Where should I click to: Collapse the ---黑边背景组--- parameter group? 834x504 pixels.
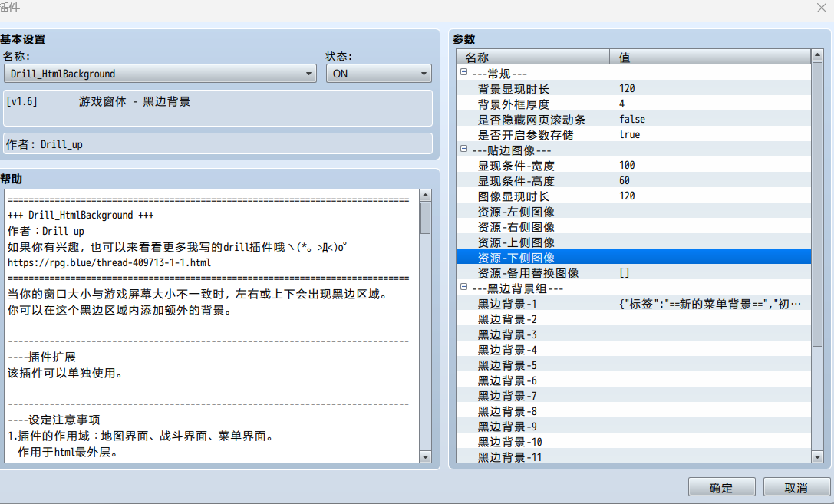464,287
